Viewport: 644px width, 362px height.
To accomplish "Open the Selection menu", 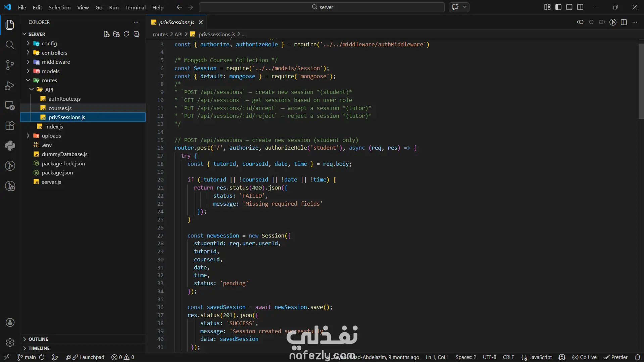I will point(59,7).
